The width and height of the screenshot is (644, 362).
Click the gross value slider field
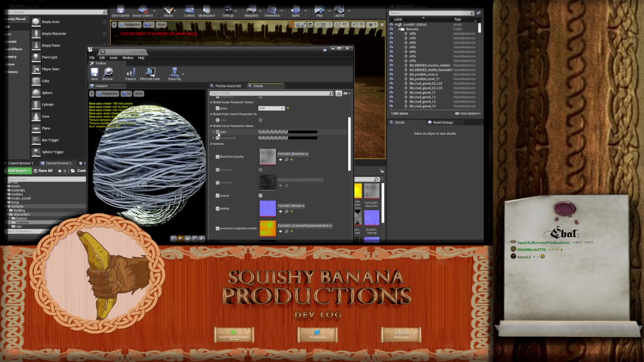272,108
